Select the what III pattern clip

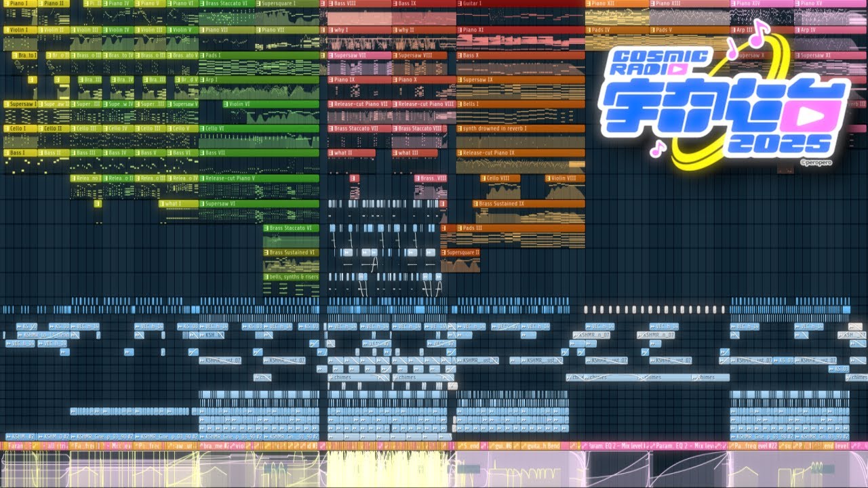tap(415, 153)
